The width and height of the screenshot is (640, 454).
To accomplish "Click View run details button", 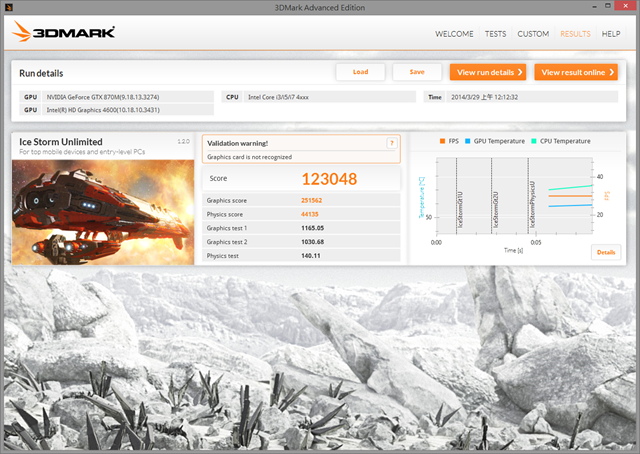I will point(488,72).
